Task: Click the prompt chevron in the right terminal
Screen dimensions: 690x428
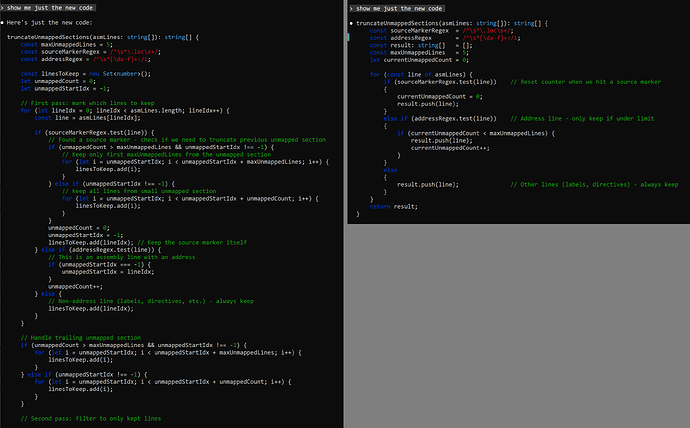Action: [351, 7]
